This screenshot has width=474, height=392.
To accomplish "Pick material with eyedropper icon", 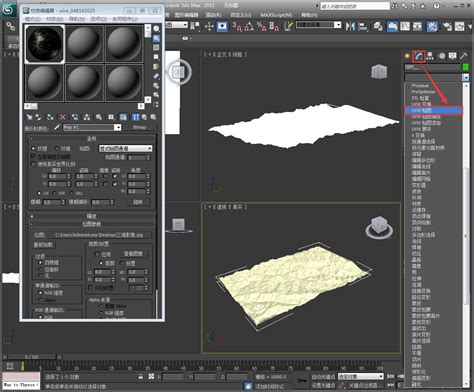I will tap(57, 127).
